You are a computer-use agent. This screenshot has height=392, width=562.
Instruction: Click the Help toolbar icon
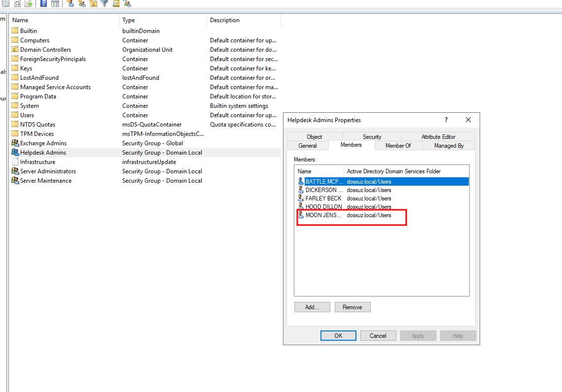tap(43, 3)
